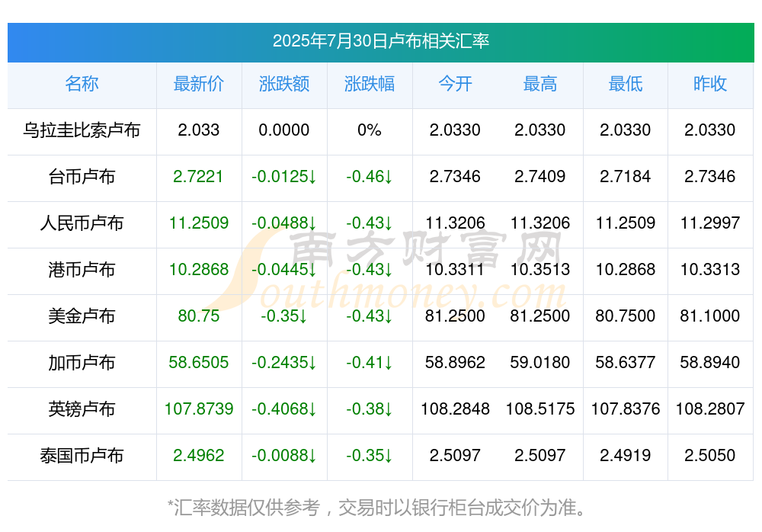762x532 pixels.
Task: Select the 涨跌幅 column header
Action: (x=370, y=84)
